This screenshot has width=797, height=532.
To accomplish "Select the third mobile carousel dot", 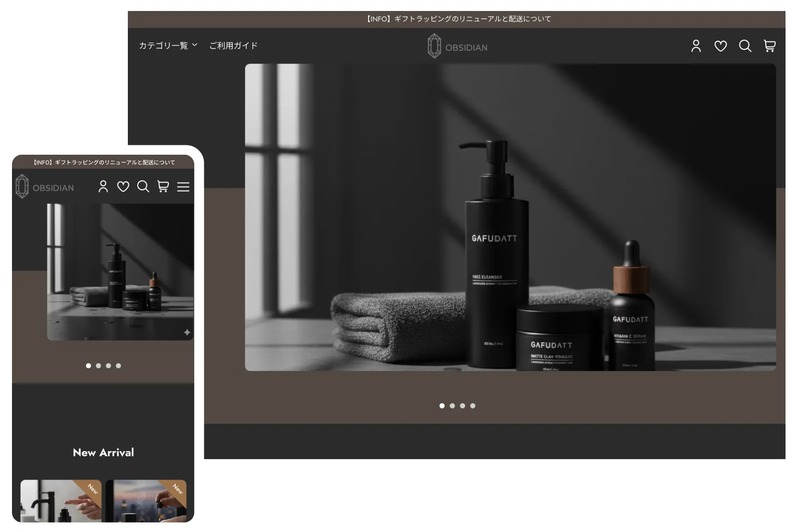I will tap(108, 366).
